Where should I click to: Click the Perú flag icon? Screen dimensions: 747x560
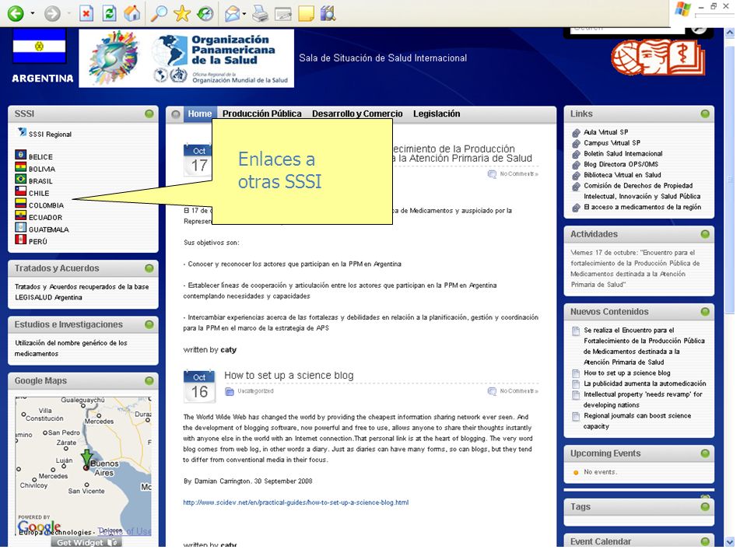(20, 240)
